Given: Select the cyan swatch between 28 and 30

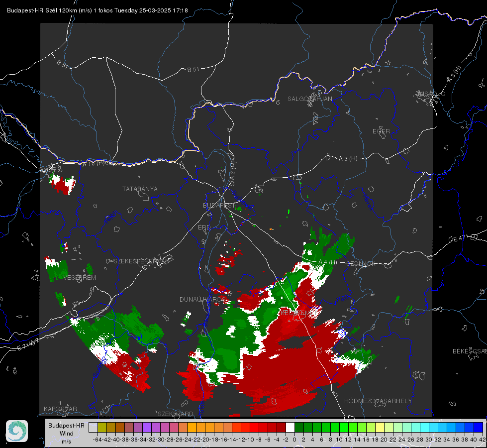Looking at the screenshot, I should pos(425,427).
